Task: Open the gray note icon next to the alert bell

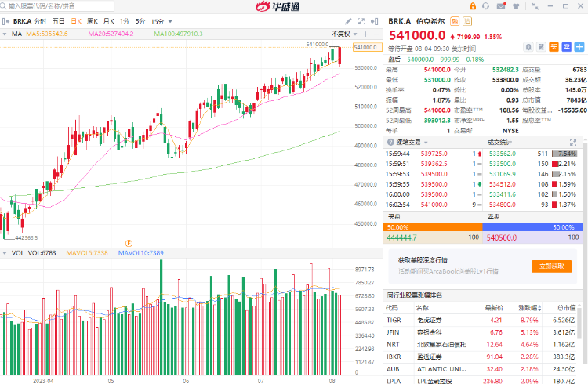Action: (x=541, y=47)
